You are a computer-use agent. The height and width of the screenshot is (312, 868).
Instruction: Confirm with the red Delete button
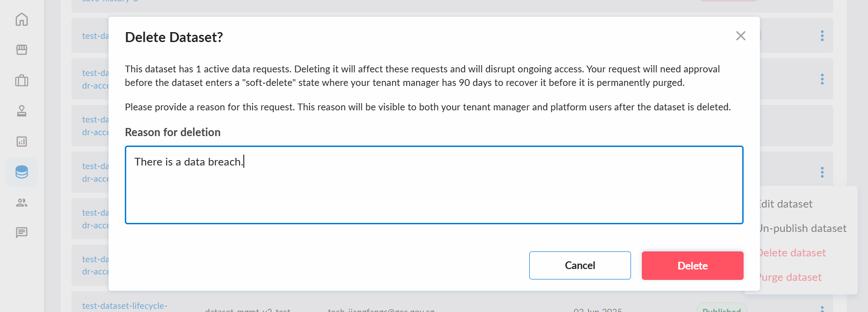693,265
